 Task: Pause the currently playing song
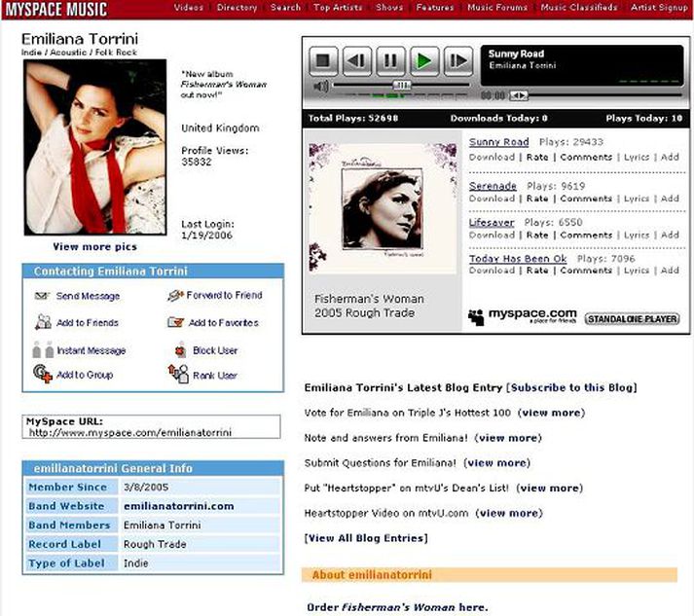tap(390, 60)
